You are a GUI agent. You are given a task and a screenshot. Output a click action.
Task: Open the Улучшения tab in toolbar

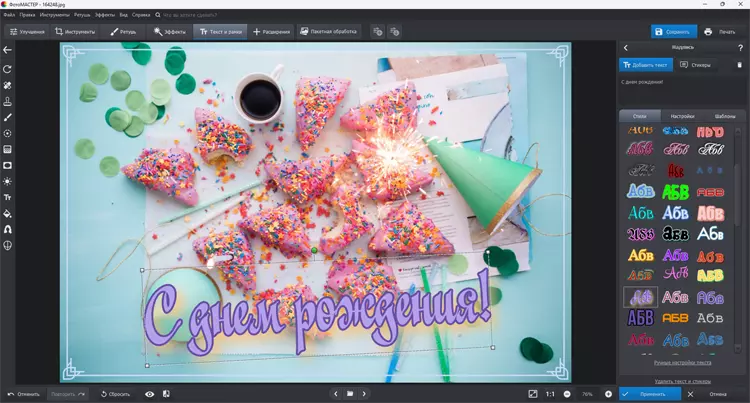click(x=27, y=32)
